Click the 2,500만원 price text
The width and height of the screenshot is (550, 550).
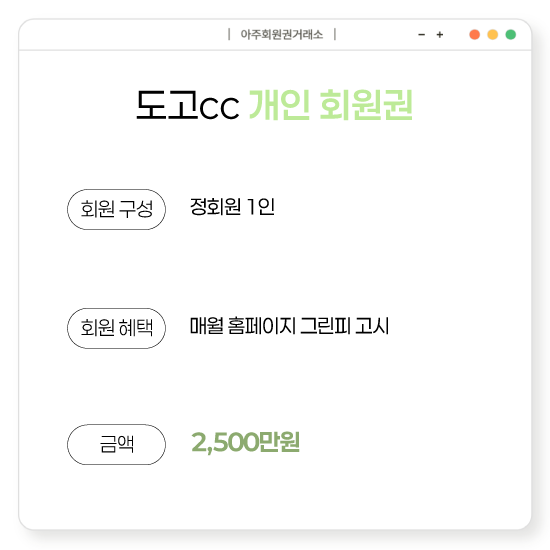point(246,442)
